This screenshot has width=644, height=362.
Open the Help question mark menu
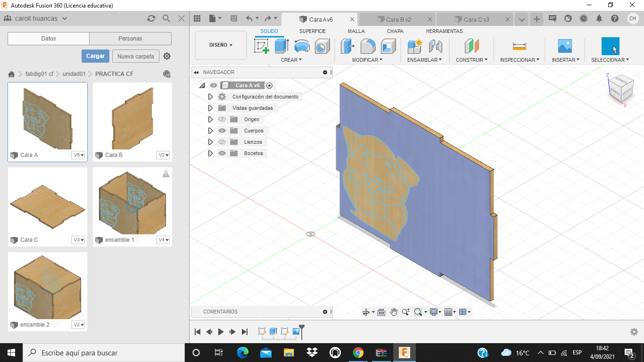pos(615,18)
